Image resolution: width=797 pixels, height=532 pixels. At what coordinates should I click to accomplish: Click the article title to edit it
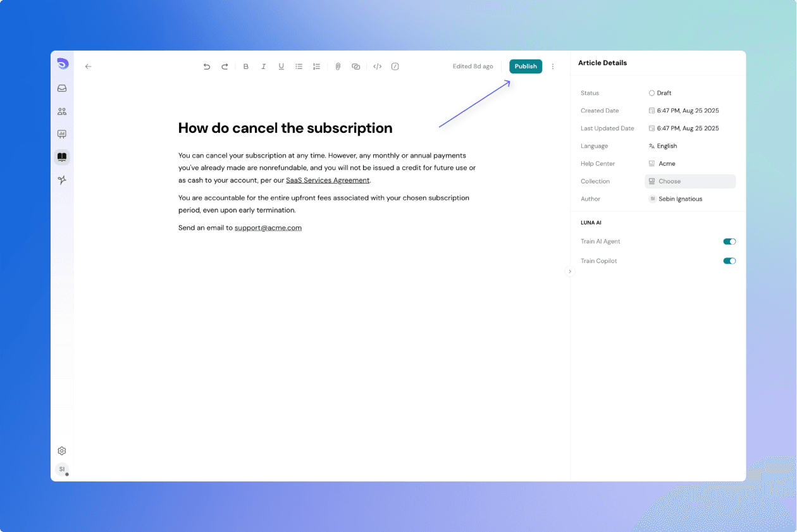coord(285,128)
